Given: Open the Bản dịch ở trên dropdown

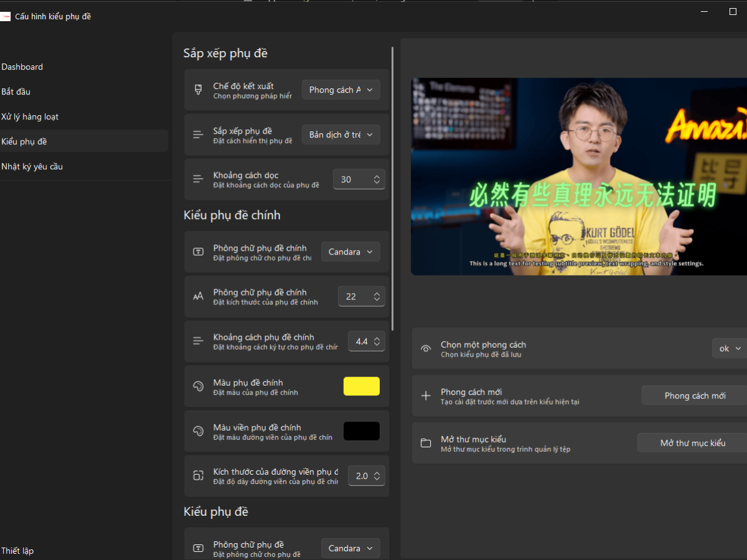Looking at the screenshot, I should tap(341, 134).
